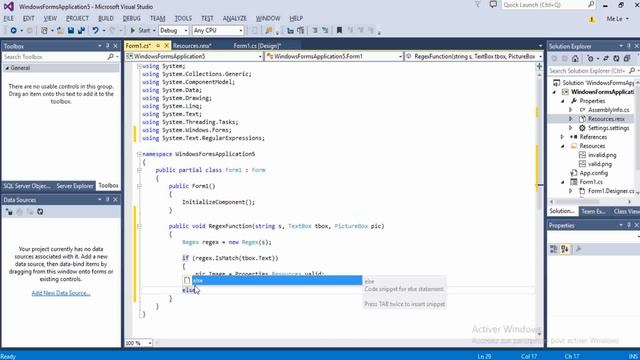
Task: Open the Me Le account menu
Action: pos(617,19)
